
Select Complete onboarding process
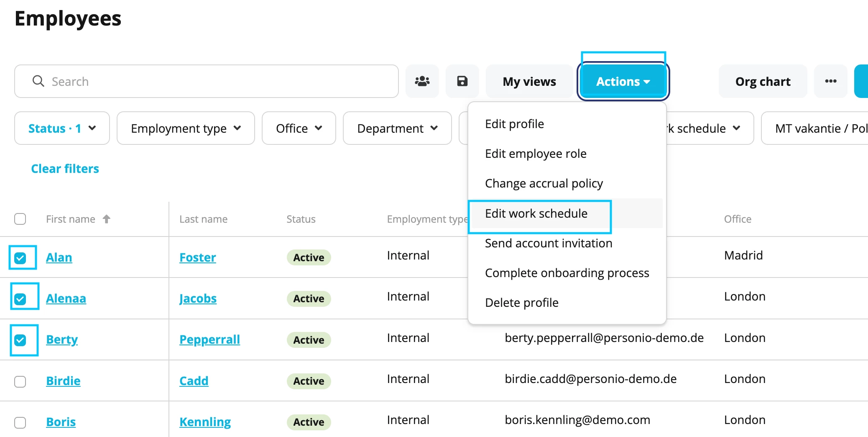click(567, 273)
